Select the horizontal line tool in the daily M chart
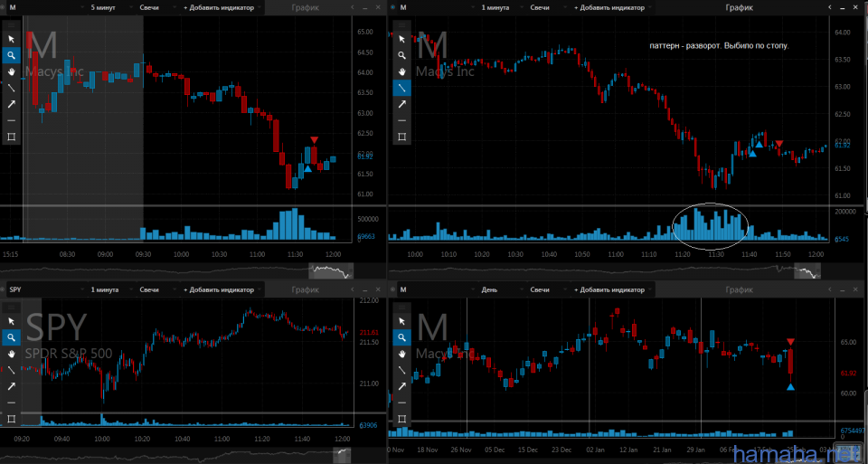The width and height of the screenshot is (868, 464). [x=401, y=402]
